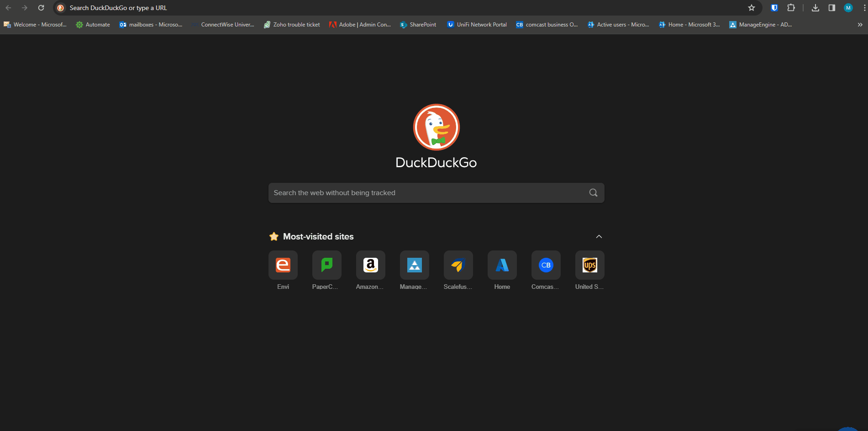Click the Automate bookmark
The width and height of the screenshot is (868, 431).
(x=93, y=25)
